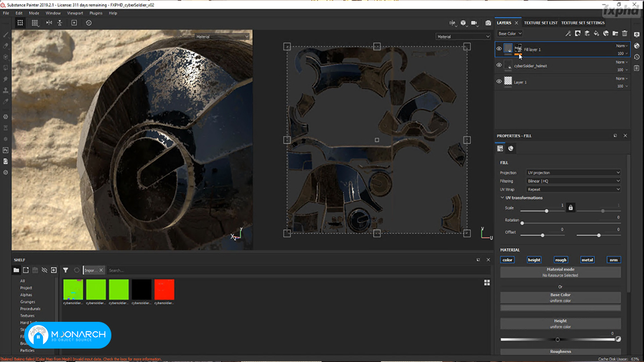Screen dimensions: 644x362
Task: Open the File menu
Action: coord(6,13)
